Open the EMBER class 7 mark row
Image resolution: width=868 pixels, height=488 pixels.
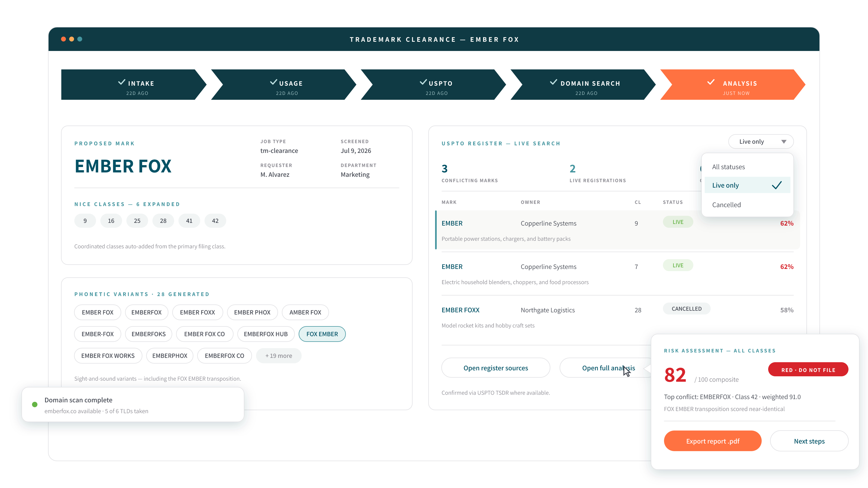(x=617, y=274)
